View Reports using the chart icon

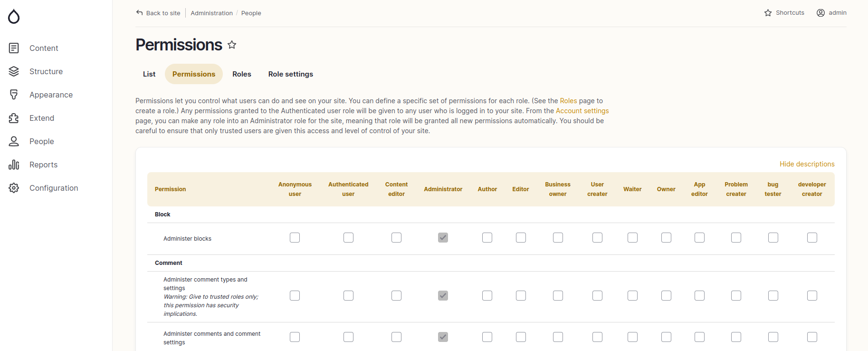click(x=14, y=165)
